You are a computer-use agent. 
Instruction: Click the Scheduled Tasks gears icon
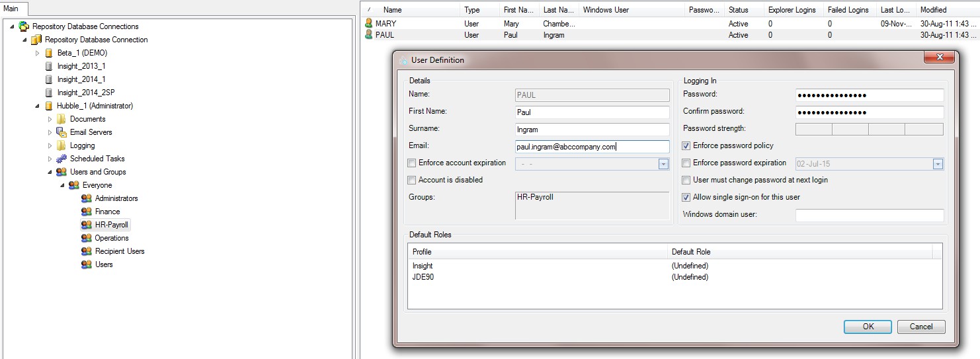pos(61,159)
